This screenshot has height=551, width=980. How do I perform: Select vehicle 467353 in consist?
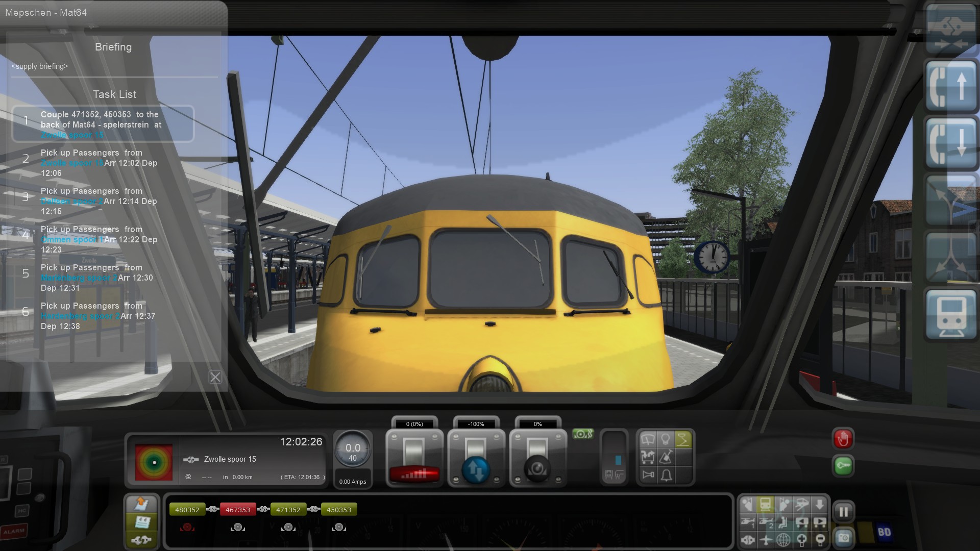tap(238, 510)
